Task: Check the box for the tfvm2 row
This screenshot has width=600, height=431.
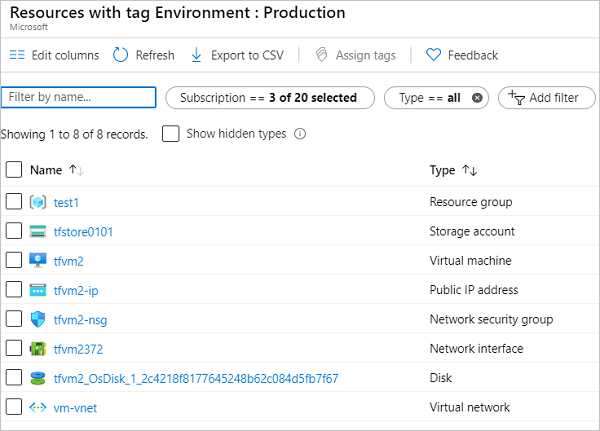Action: tap(14, 261)
